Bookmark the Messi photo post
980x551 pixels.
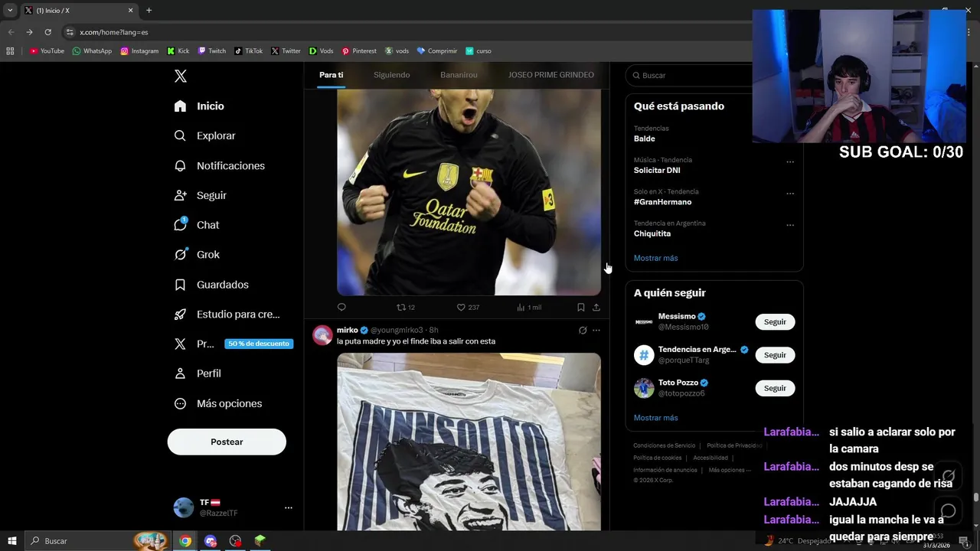[x=581, y=307]
